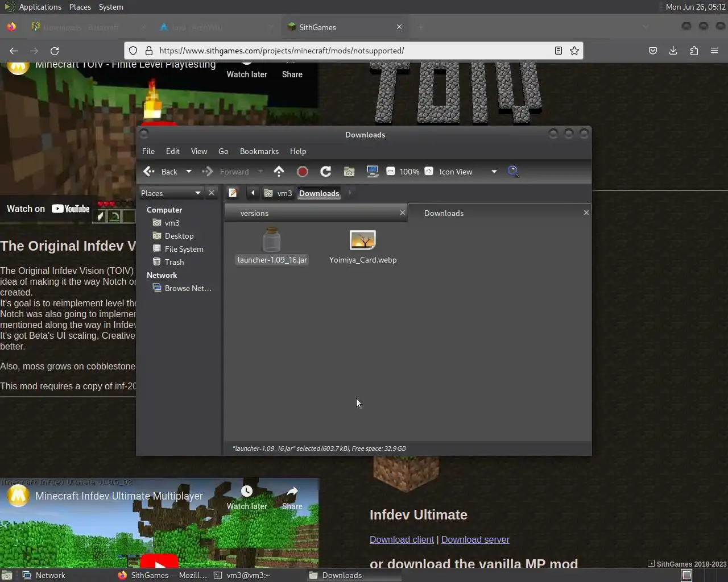Click Watch later on Infdev Ultimate video
This screenshot has height=582, width=728.
247,497
